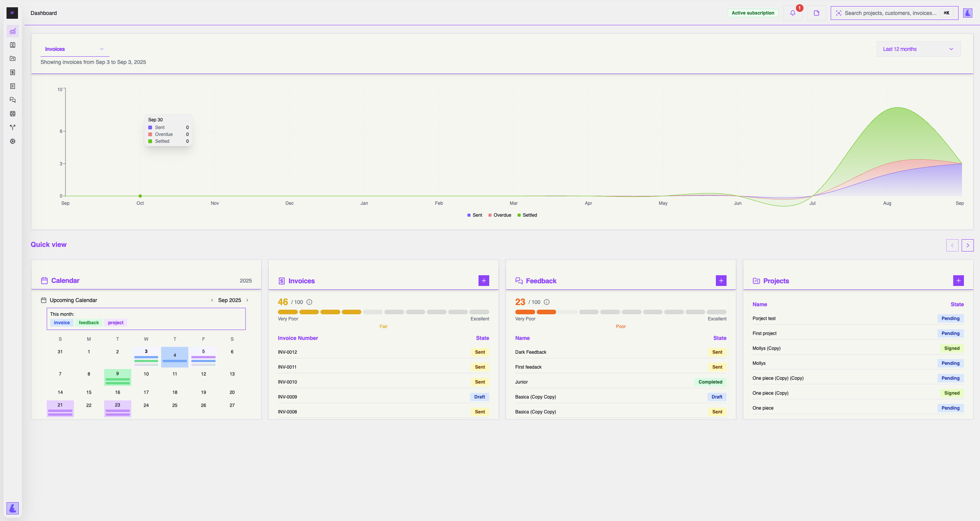The height and width of the screenshot is (521, 980).
Task: Open the Last 12 months dropdown
Action: (x=918, y=49)
